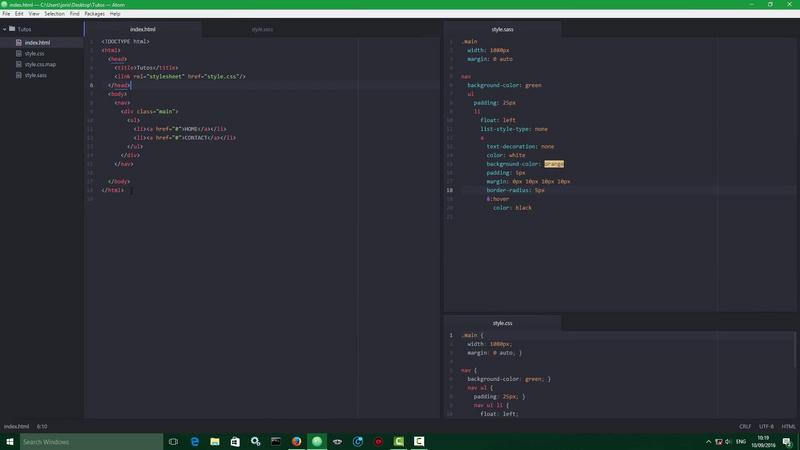The width and height of the screenshot is (800, 450).
Task: Switch to the index.html tab
Action: point(143,30)
